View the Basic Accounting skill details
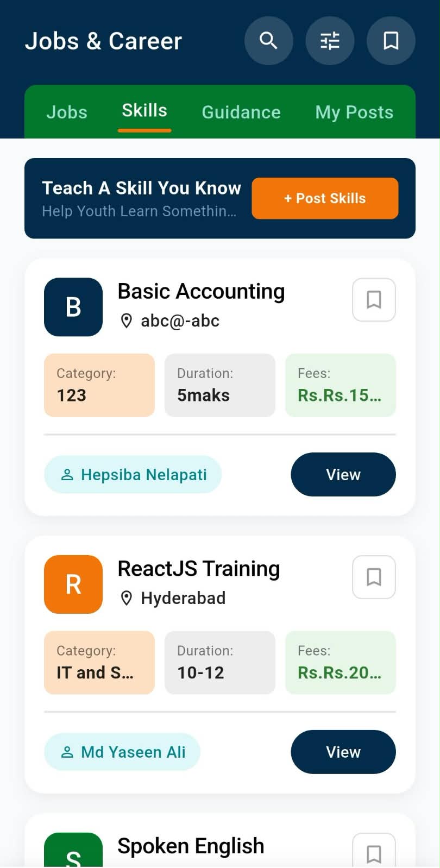440x868 pixels. (343, 474)
